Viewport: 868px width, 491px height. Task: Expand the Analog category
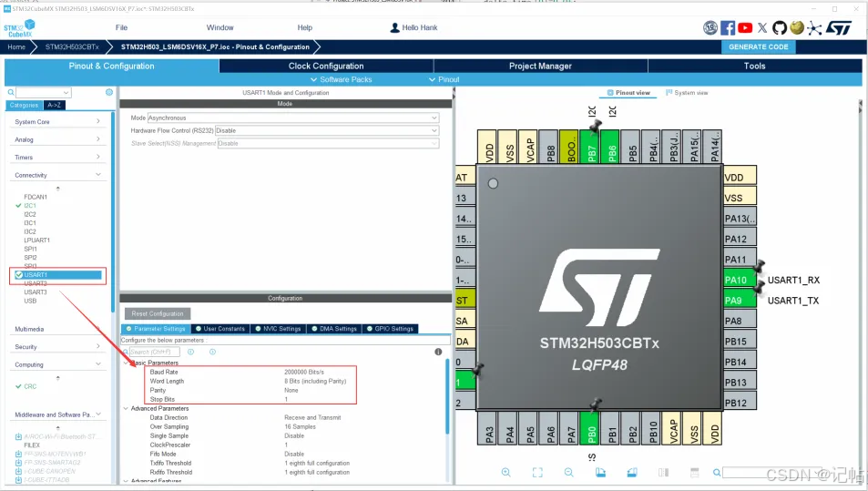pyautogui.click(x=57, y=139)
